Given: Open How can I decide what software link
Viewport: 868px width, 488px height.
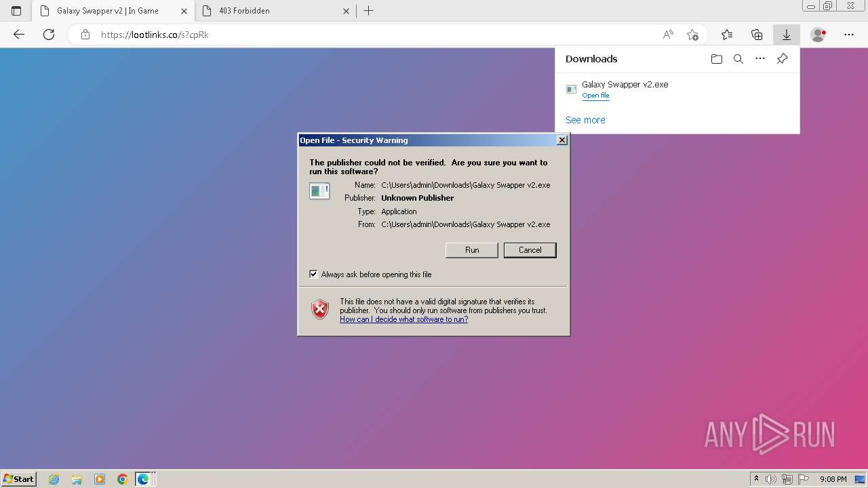Looking at the screenshot, I should pyautogui.click(x=403, y=319).
